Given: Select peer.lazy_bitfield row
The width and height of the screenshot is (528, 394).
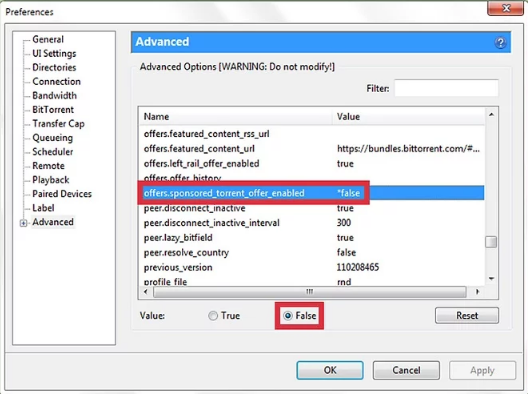Looking at the screenshot, I should [x=312, y=238].
